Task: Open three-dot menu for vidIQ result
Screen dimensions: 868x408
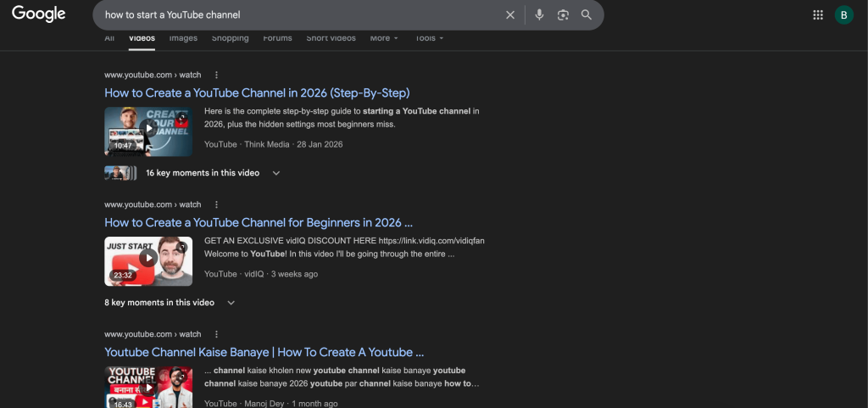Action: 216,204
